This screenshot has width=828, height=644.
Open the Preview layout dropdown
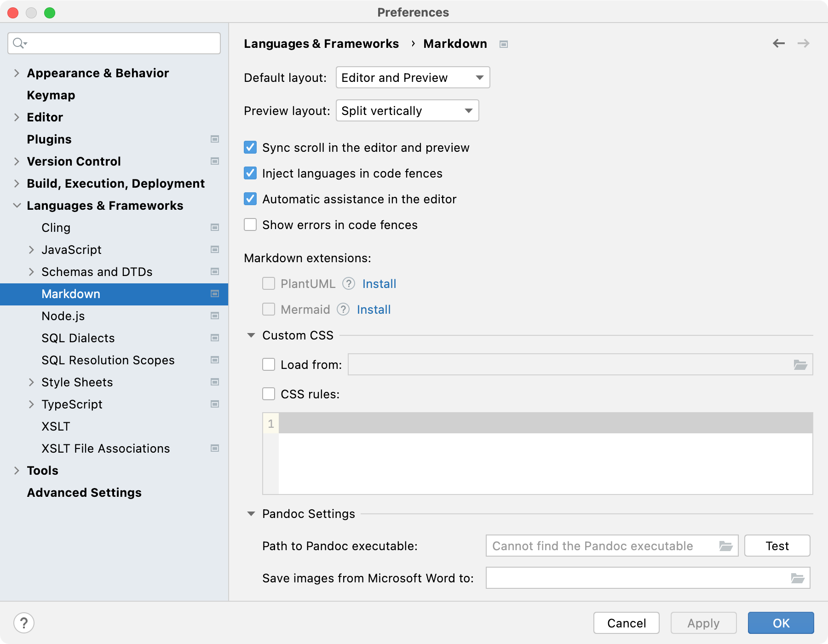point(408,110)
